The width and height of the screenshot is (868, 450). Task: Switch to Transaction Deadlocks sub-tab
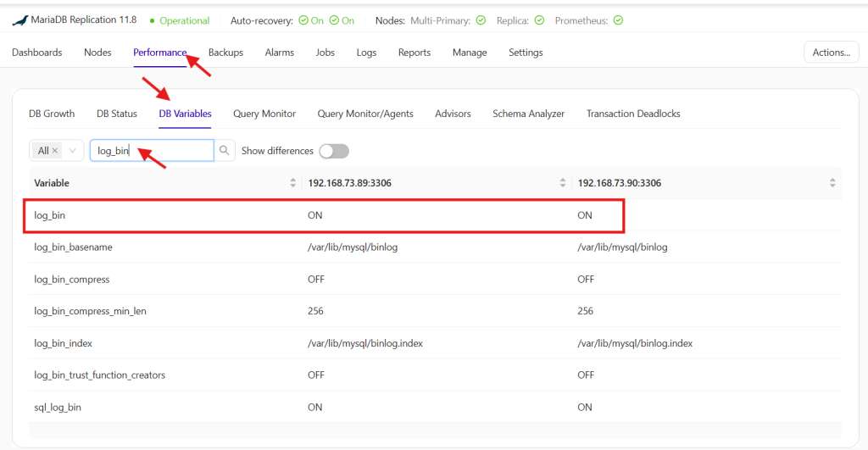click(x=633, y=114)
